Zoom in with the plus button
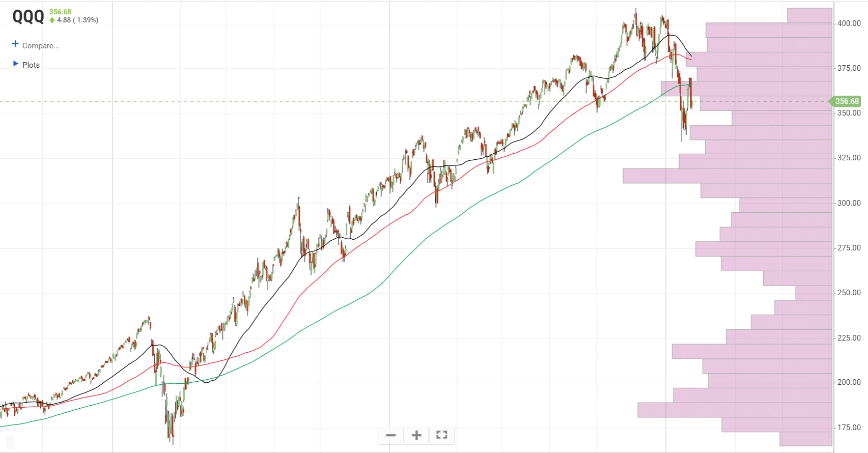This screenshot has height=453, width=868. pos(416,435)
